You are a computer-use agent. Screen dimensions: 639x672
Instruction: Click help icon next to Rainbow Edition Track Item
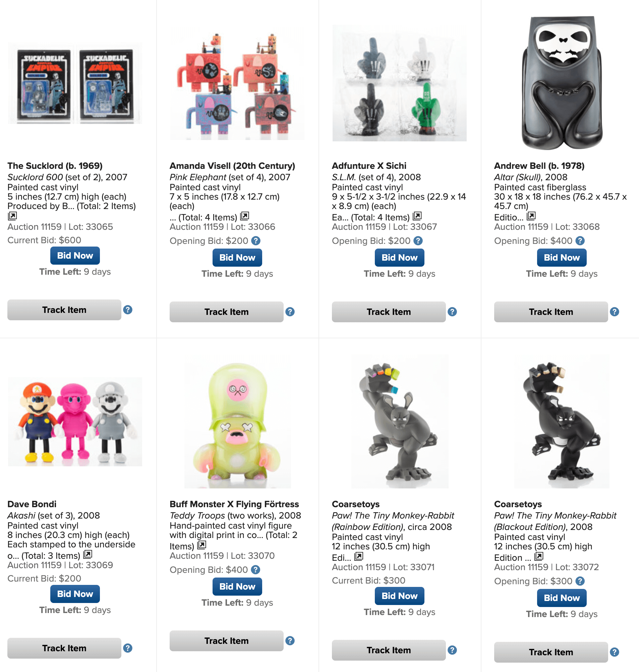pos(452,650)
